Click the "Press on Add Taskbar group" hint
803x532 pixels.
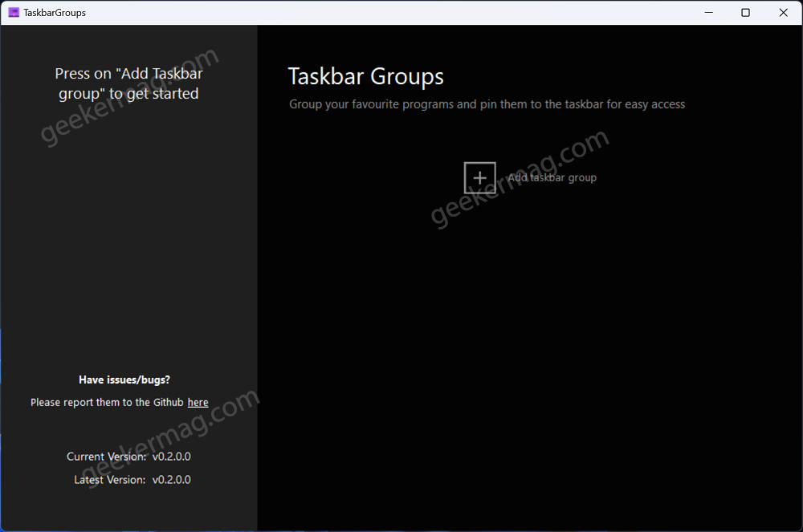coord(128,83)
